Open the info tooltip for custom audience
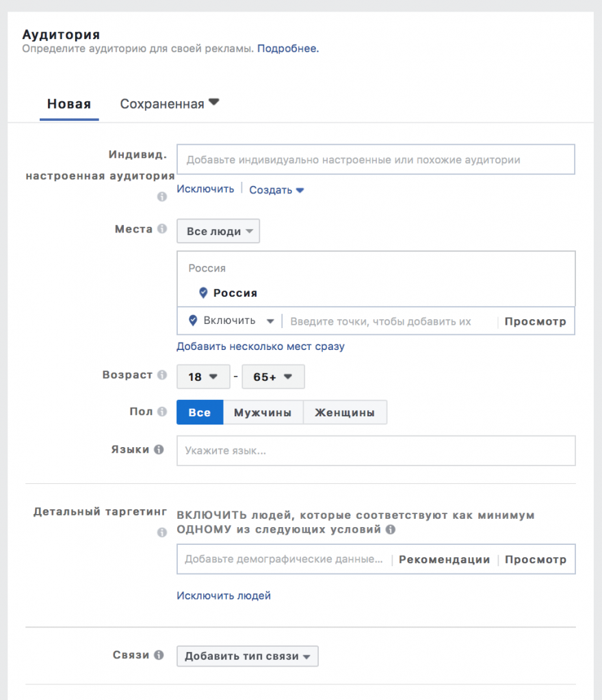Screen dimensions: 602x700 pyautogui.click(x=161, y=196)
